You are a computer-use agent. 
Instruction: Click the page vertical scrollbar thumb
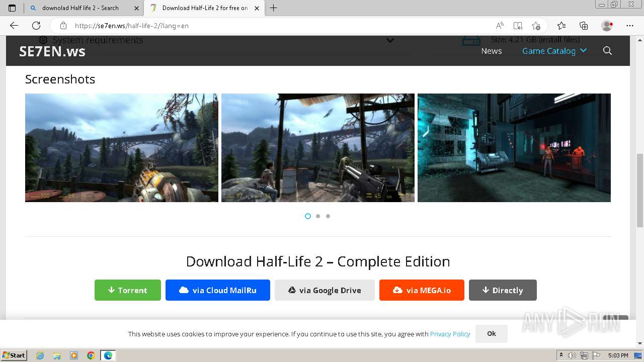tap(640, 190)
